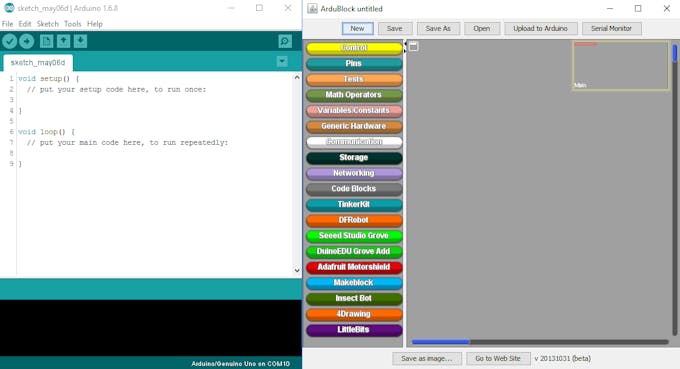Click the Upload to Arduino button
This screenshot has width=680, height=369.
[x=540, y=29]
